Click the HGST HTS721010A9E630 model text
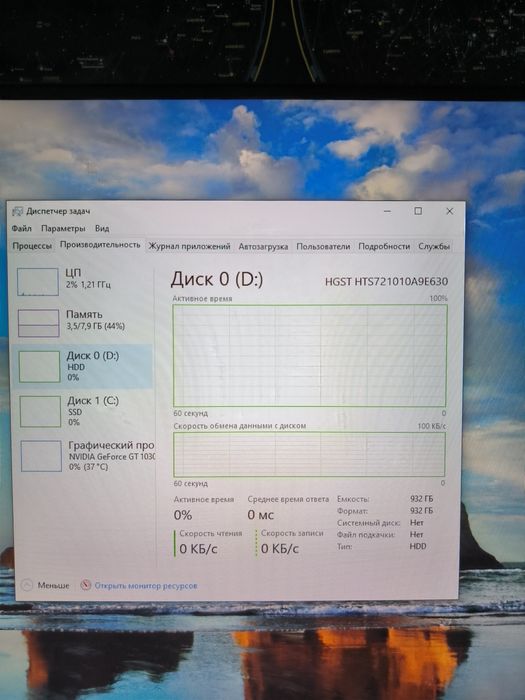The height and width of the screenshot is (700, 525). (386, 282)
